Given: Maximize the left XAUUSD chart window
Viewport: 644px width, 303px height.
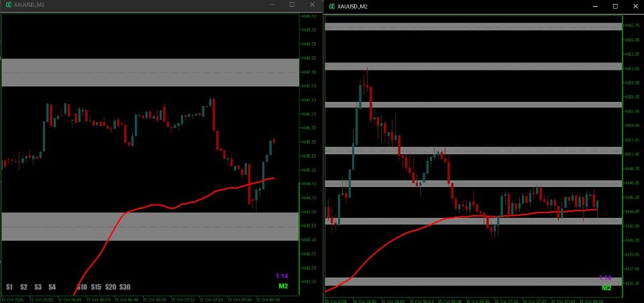Looking at the screenshot, I should point(292,5).
